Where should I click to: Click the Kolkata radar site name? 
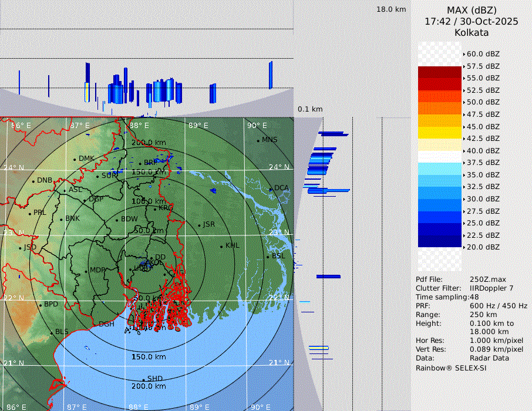[x=471, y=32]
